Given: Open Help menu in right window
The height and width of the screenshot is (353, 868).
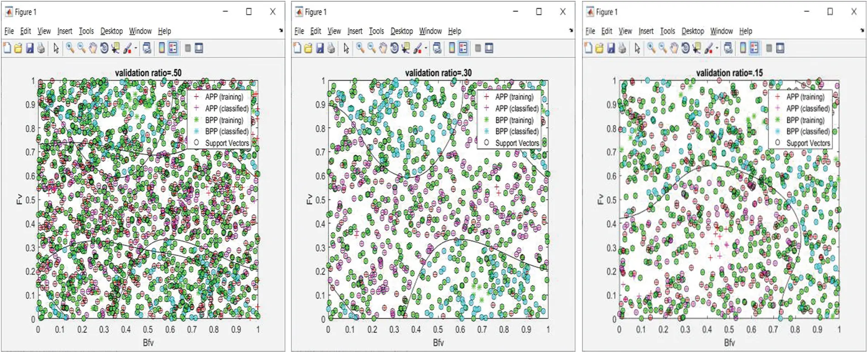Looking at the screenshot, I should [x=746, y=31].
